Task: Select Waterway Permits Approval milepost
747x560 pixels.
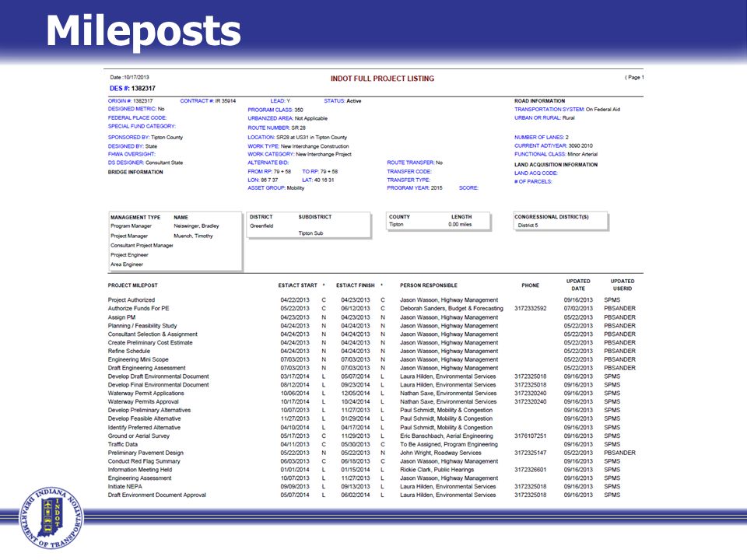Action: [x=143, y=401]
